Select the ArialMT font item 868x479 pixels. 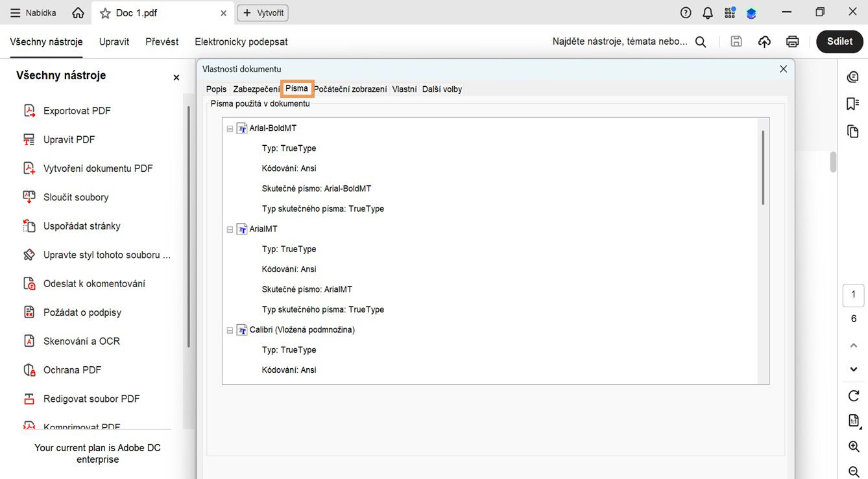[263, 229]
